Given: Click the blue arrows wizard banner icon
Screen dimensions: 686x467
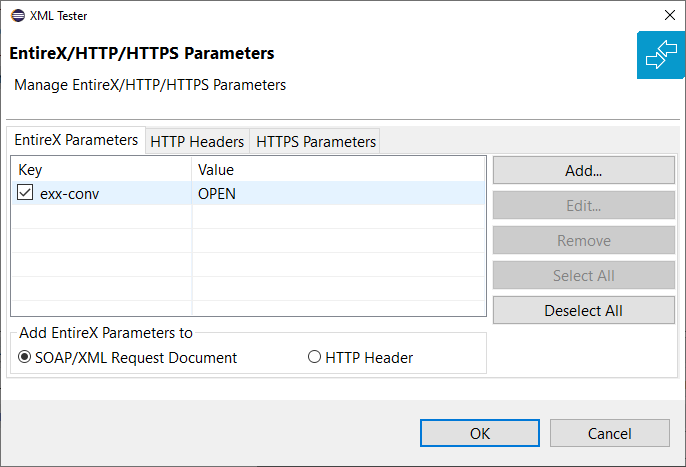Looking at the screenshot, I should (661, 55).
